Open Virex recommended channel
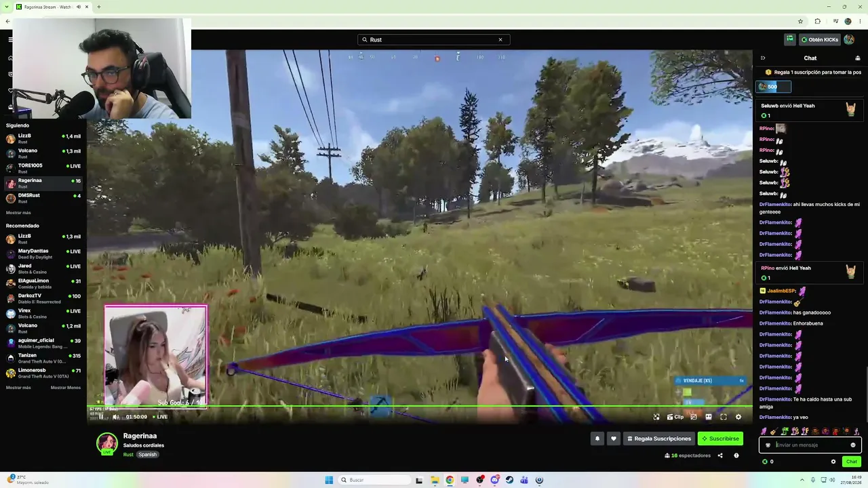Image resolution: width=868 pixels, height=488 pixels. click(43, 313)
